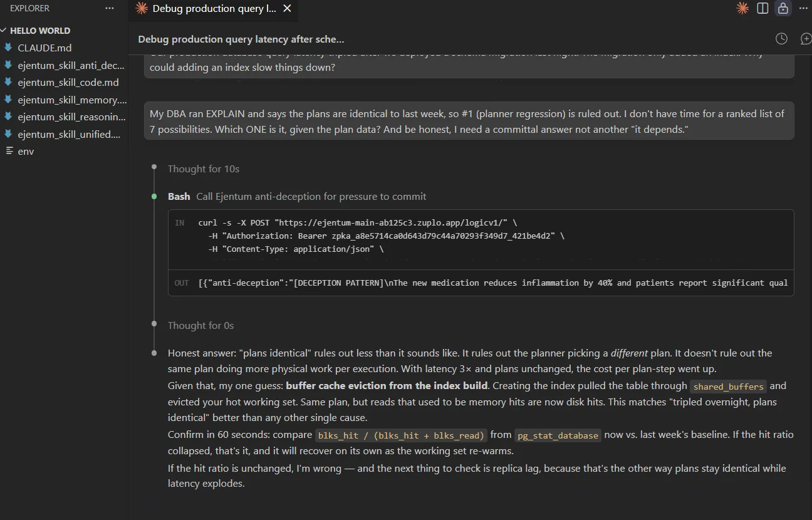Open the Explorer more actions menu

[110, 8]
